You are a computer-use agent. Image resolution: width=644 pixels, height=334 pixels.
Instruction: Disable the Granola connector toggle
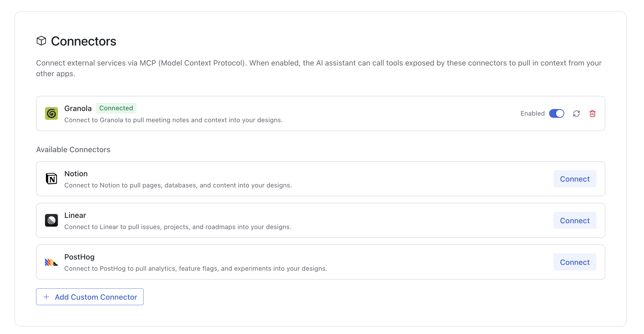(556, 114)
